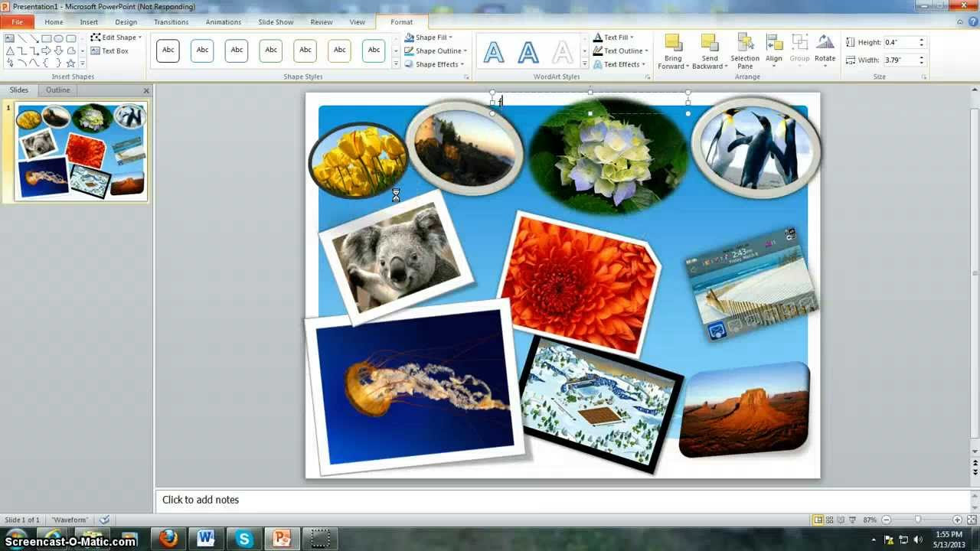Expand the WordArt Styles gallery More arrow

585,64
